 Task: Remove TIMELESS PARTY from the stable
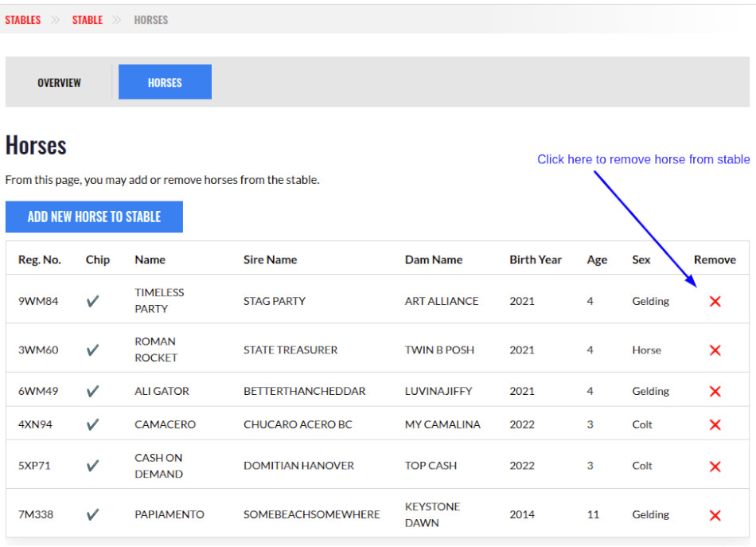(x=715, y=301)
